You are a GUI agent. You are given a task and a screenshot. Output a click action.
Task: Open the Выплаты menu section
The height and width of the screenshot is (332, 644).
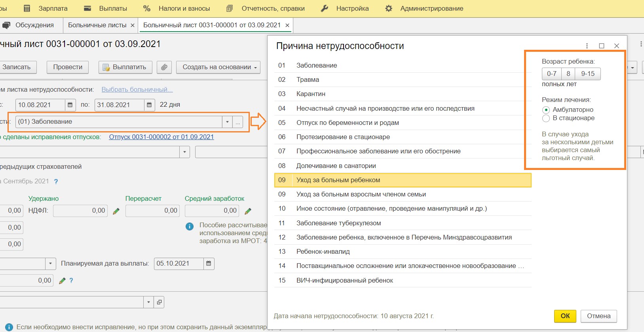click(105, 8)
